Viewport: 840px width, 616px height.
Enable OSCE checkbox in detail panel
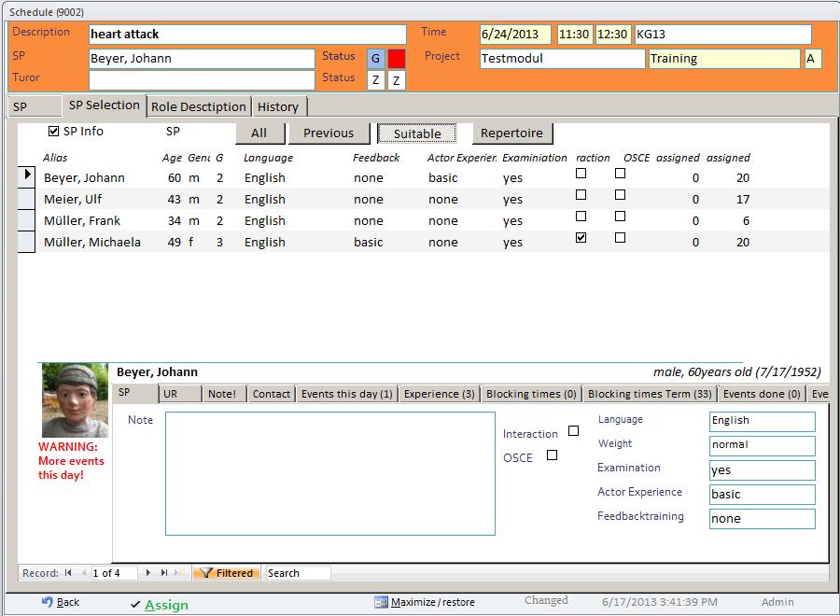pyautogui.click(x=552, y=455)
